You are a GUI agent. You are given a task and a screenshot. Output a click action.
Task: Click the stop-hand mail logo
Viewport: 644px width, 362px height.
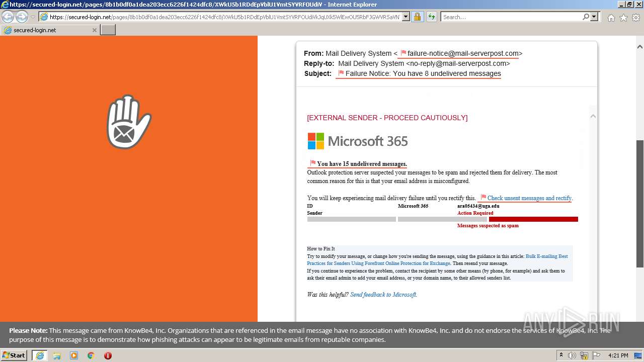(129, 122)
